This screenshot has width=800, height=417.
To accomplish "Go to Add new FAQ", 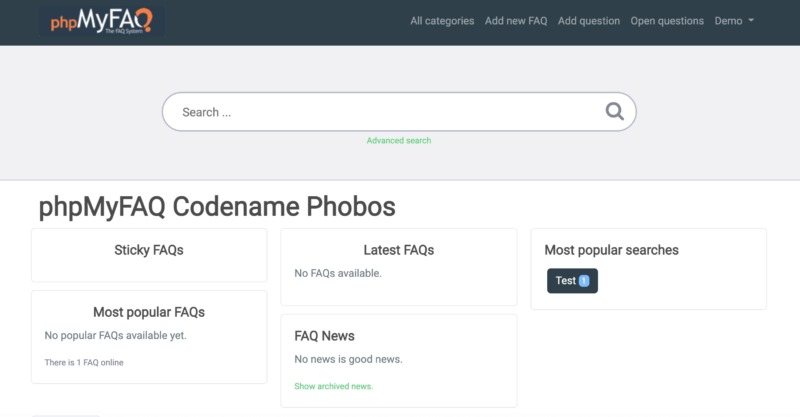I will (516, 21).
